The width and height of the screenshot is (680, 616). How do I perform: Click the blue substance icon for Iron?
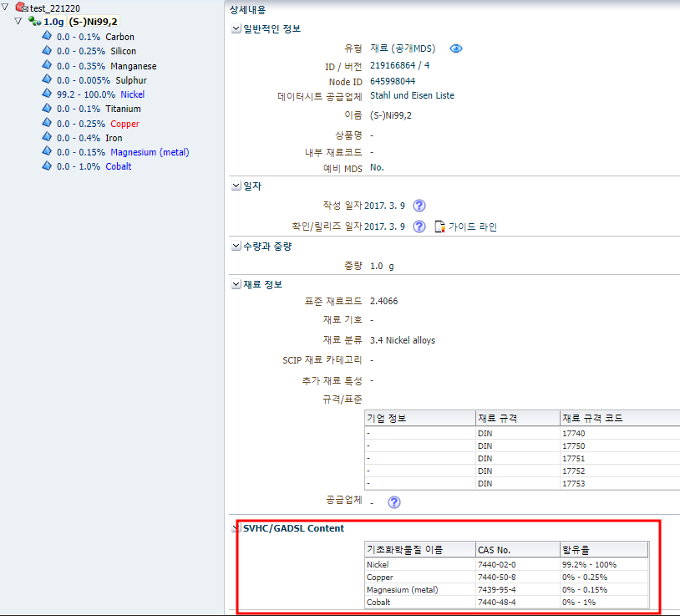[47, 136]
